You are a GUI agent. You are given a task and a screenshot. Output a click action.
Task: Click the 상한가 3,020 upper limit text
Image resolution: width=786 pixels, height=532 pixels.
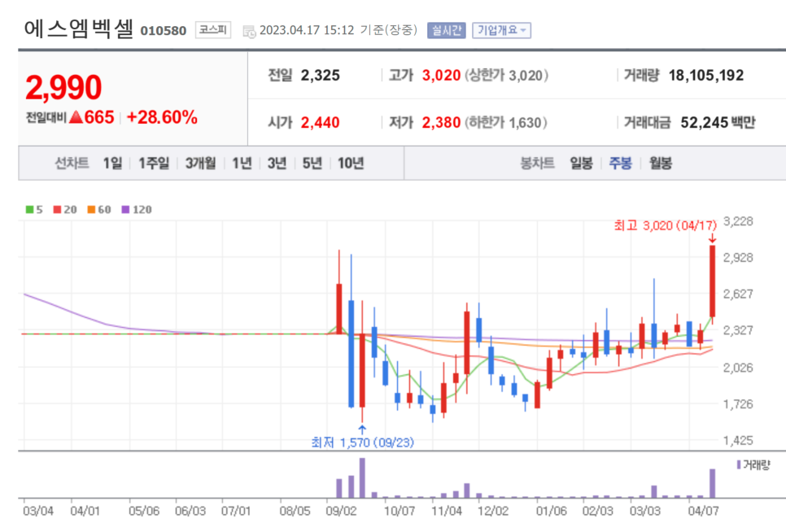tap(506, 76)
